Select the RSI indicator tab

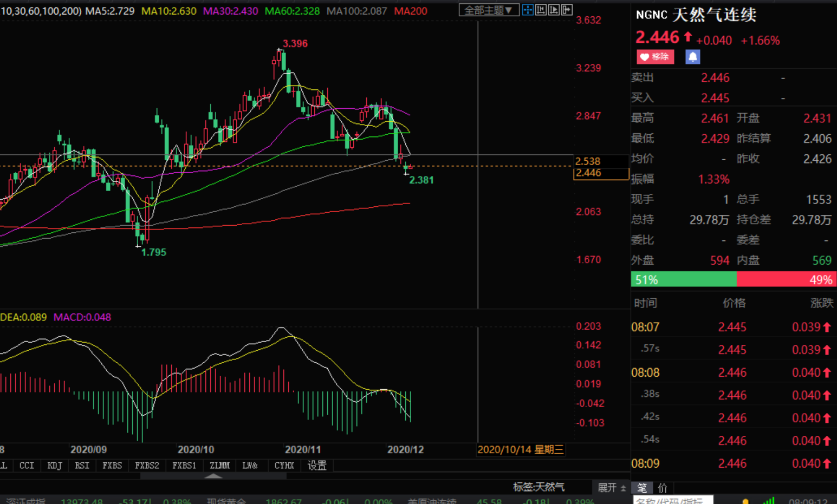coord(82,466)
